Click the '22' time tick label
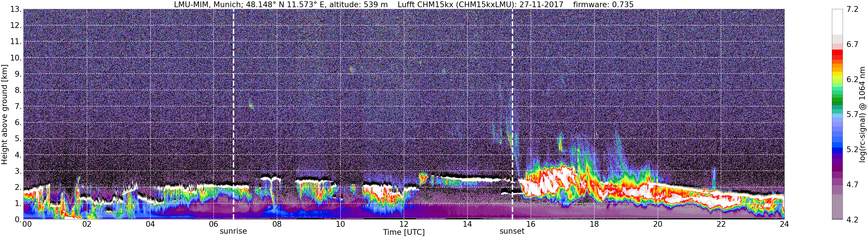 coord(721,224)
